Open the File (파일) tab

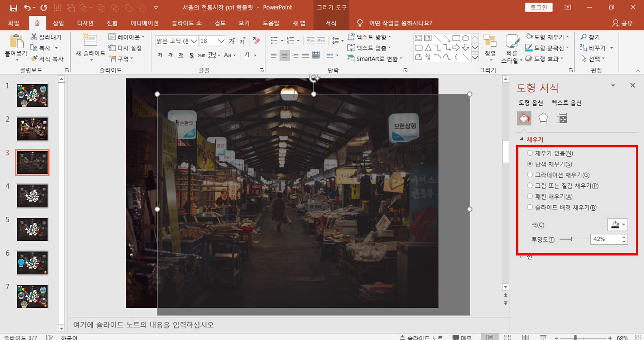pos(14,23)
